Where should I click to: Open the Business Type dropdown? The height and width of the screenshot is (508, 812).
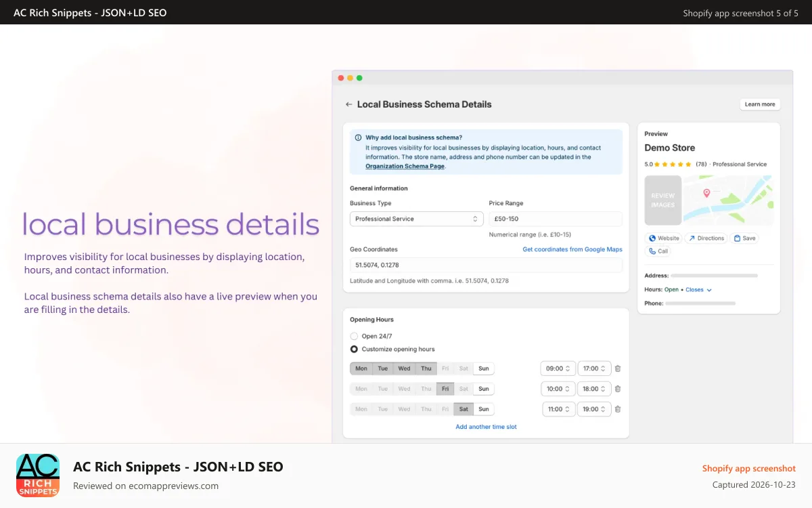coord(416,219)
